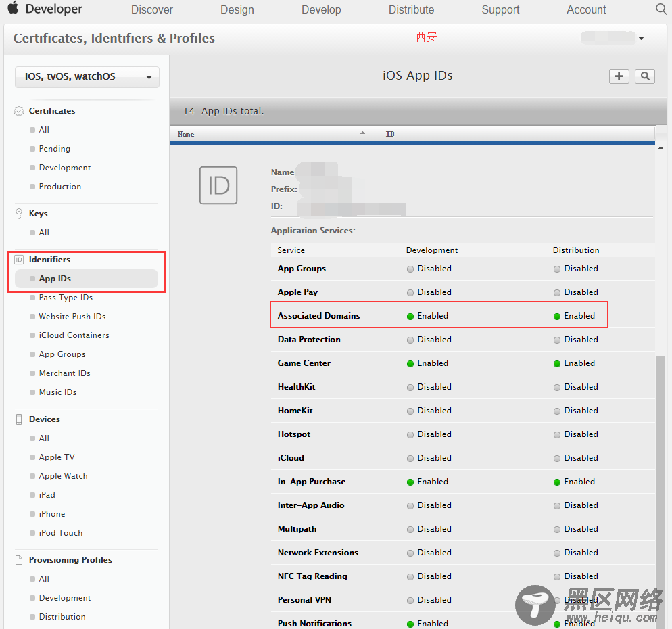672x629 pixels.
Task: Click the ID column header
Action: coord(390,134)
